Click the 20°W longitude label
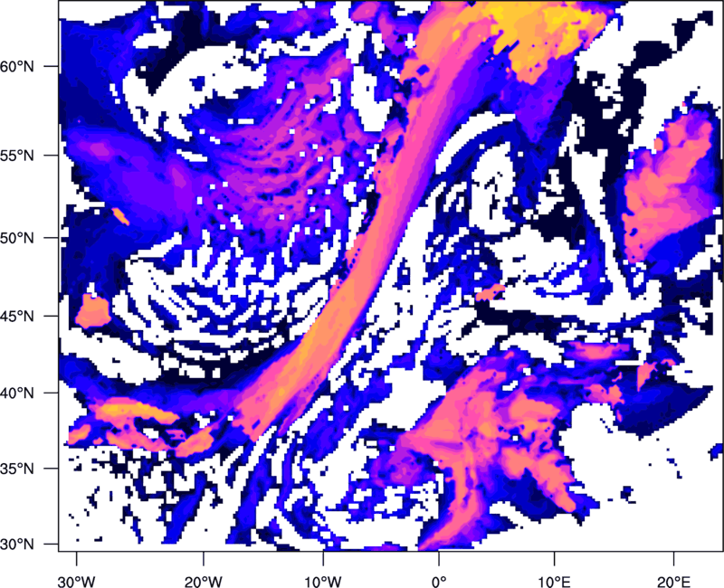 203,582
